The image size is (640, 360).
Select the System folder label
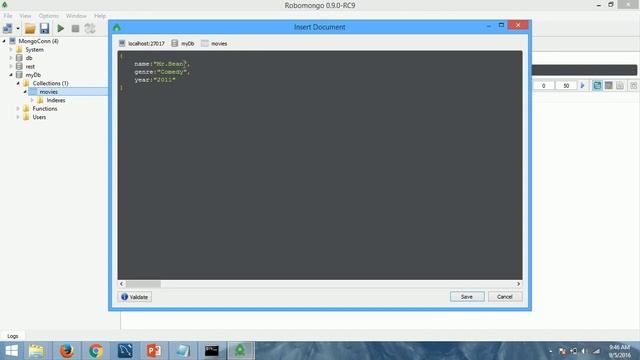[34, 49]
